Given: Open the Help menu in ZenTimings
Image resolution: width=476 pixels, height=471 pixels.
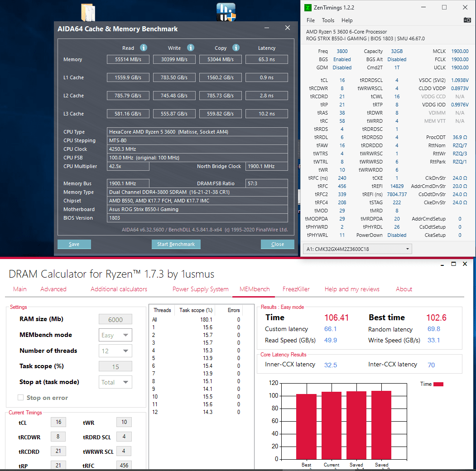Looking at the screenshot, I should pyautogui.click(x=347, y=20).
